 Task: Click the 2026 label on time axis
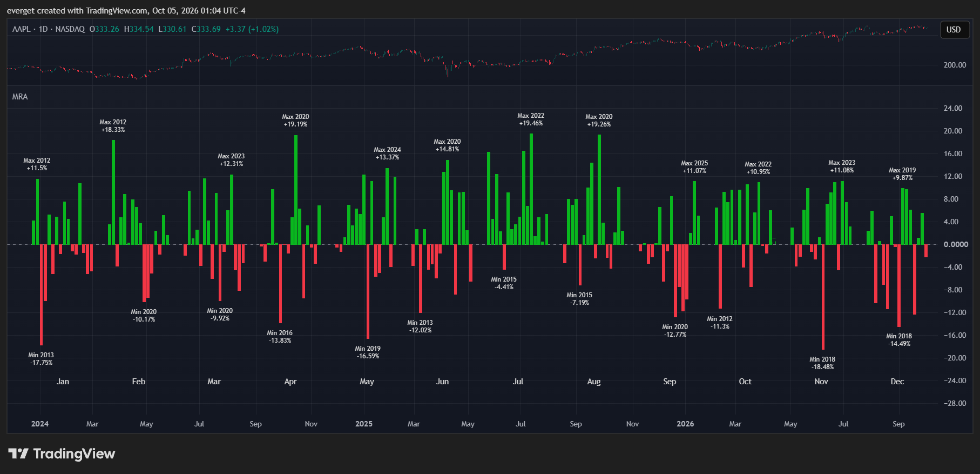685,424
